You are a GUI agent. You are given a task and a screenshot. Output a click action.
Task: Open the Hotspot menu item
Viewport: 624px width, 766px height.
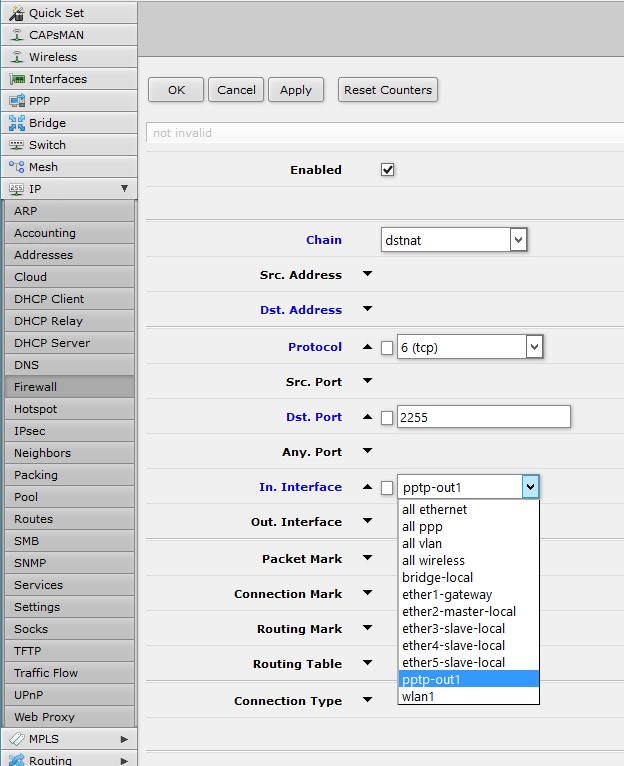tap(69, 409)
